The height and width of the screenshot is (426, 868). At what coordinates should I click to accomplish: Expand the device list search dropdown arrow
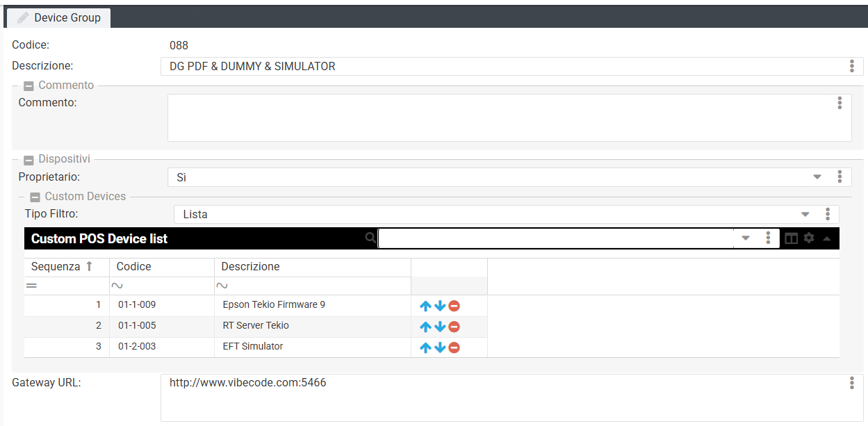click(746, 238)
